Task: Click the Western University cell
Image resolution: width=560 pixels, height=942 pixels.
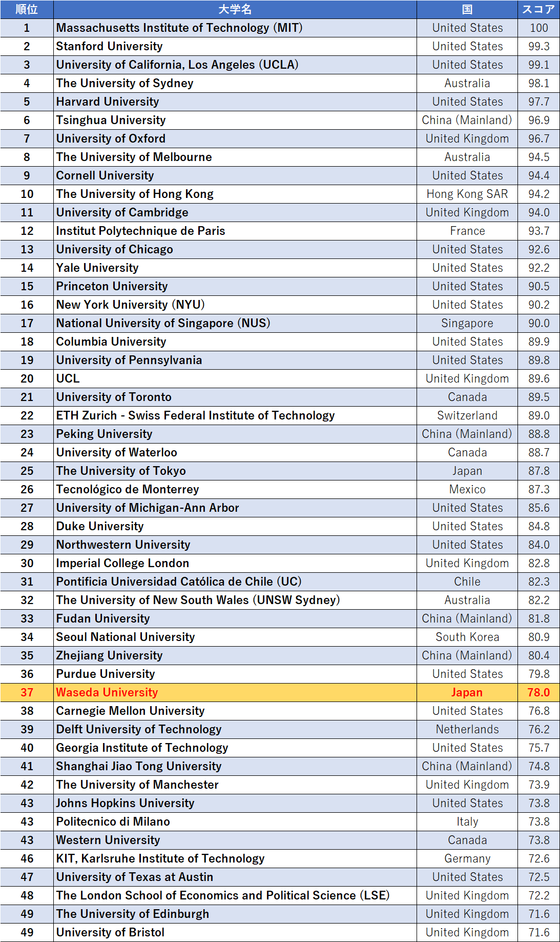Action: (x=235, y=840)
